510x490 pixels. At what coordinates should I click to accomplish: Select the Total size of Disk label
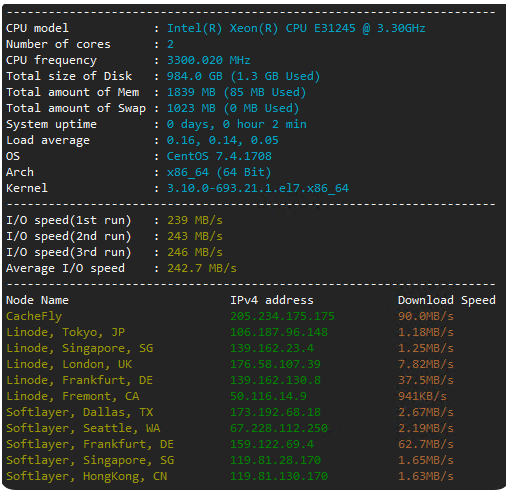69,76
